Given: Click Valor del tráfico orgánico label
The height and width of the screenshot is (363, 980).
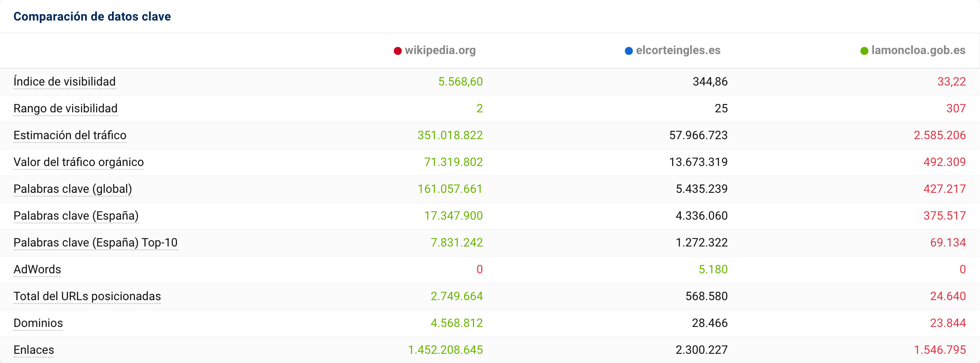Looking at the screenshot, I should click(x=78, y=162).
